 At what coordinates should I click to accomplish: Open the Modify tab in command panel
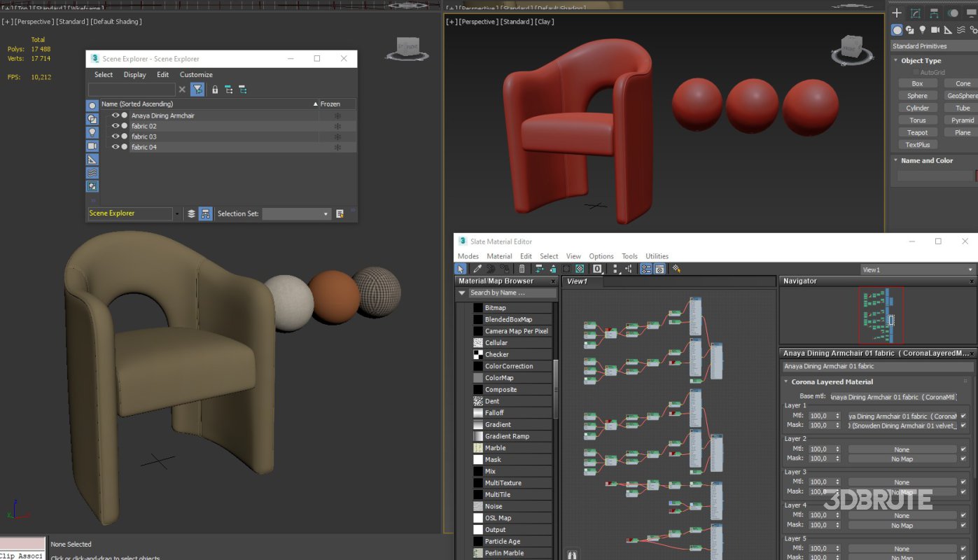(915, 13)
